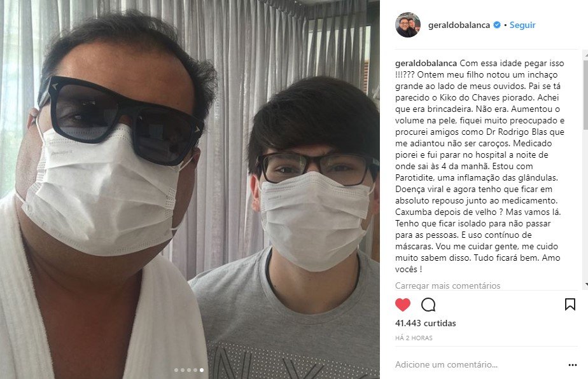
Task: Open the geraldobalanca profile avatar
Action: [408, 25]
